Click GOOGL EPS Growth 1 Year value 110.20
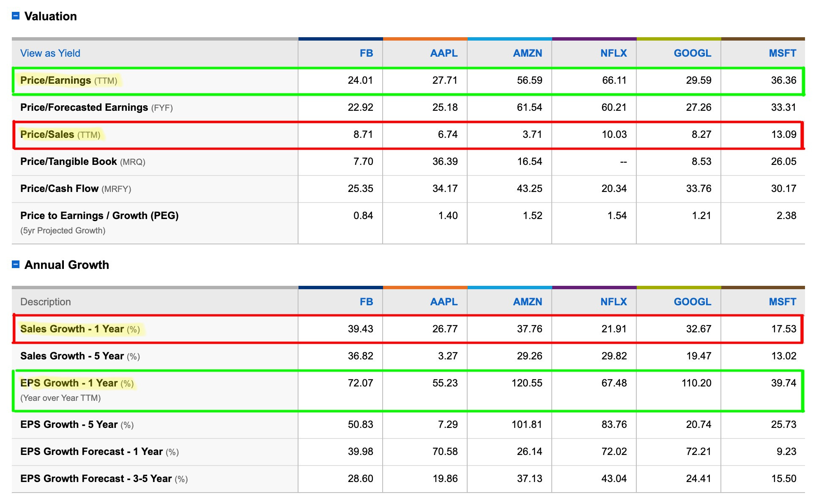 coord(696,383)
